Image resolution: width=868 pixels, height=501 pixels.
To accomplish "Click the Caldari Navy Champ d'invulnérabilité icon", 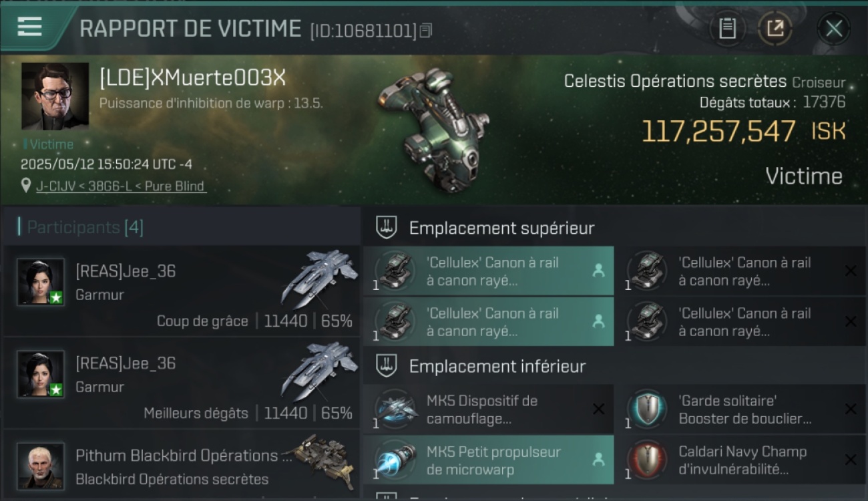I will click(x=647, y=460).
